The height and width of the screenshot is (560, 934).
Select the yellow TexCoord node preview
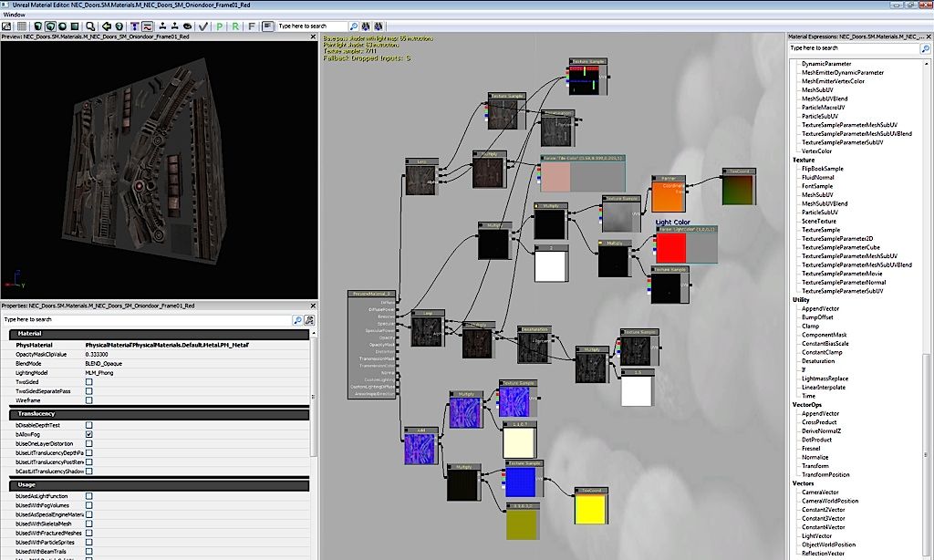[x=590, y=509]
